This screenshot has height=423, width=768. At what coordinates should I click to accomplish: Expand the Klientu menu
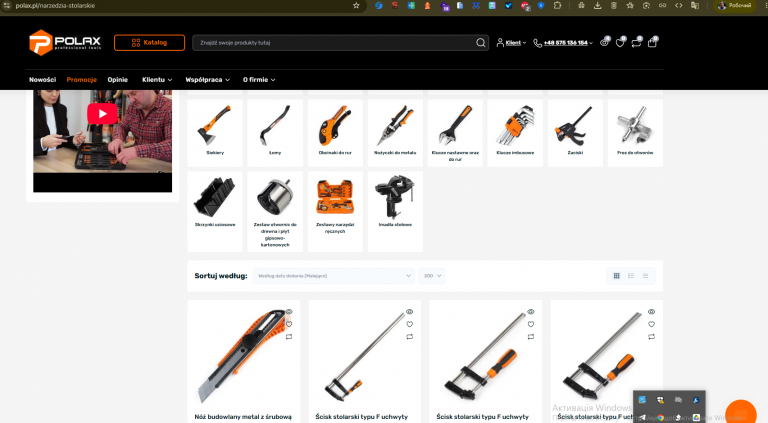pyautogui.click(x=157, y=79)
